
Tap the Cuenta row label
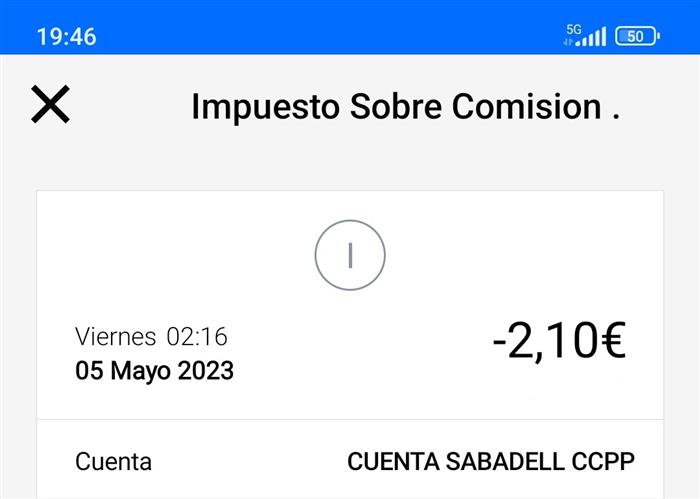pos(114,462)
